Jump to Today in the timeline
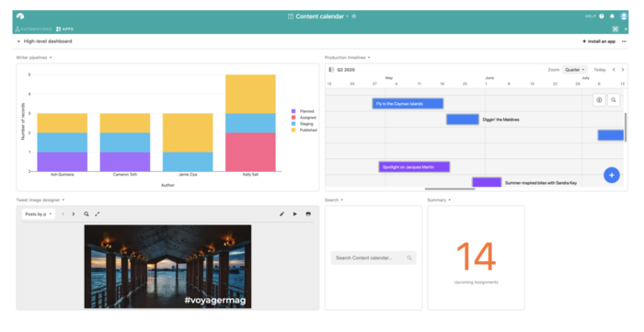The image size is (644, 332). [x=600, y=70]
